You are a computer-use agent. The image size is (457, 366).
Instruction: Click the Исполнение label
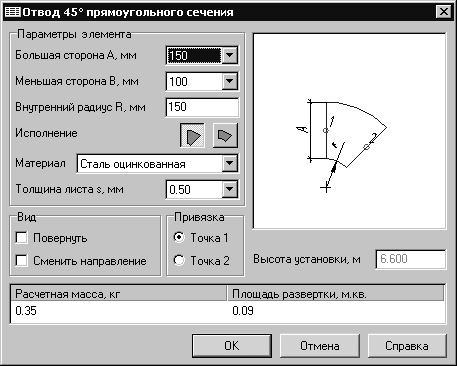[x=46, y=133]
